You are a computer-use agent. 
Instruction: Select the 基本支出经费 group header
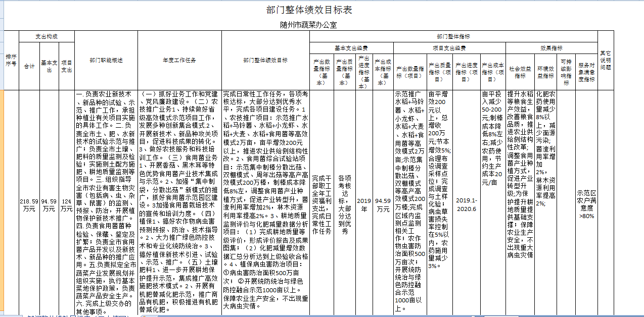(351, 48)
